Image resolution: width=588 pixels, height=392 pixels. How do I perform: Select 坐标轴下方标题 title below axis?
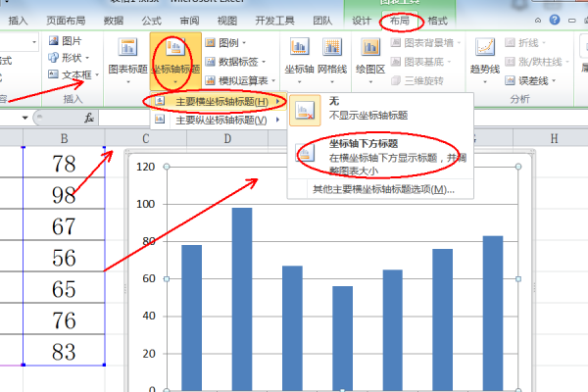tap(380, 156)
